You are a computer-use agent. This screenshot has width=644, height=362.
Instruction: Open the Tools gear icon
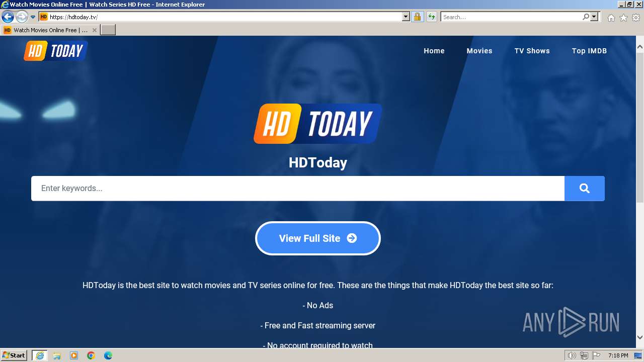click(636, 18)
